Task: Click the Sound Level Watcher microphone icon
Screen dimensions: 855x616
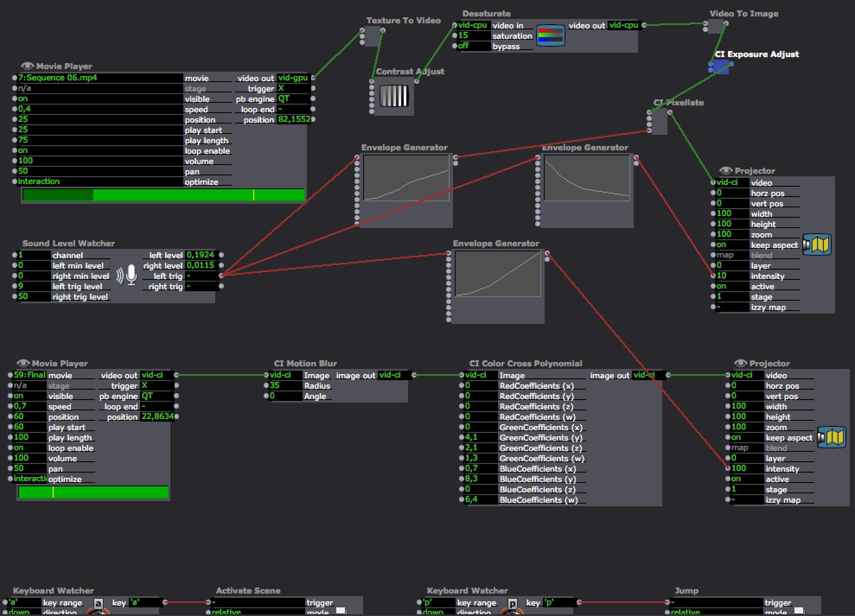Action: (x=127, y=276)
